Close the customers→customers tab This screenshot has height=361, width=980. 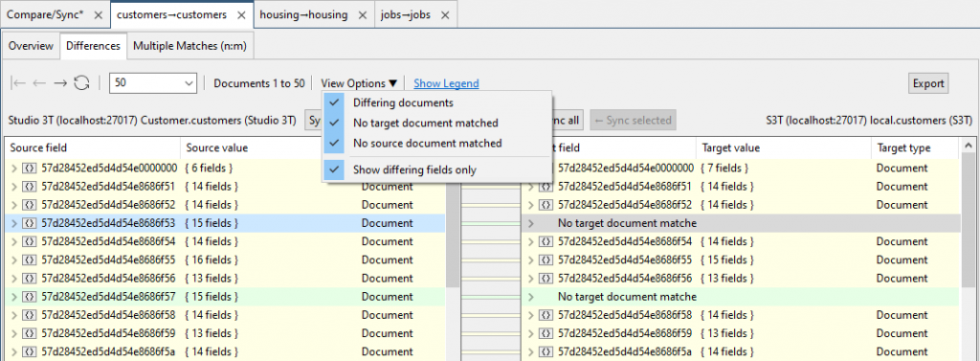[x=242, y=15]
